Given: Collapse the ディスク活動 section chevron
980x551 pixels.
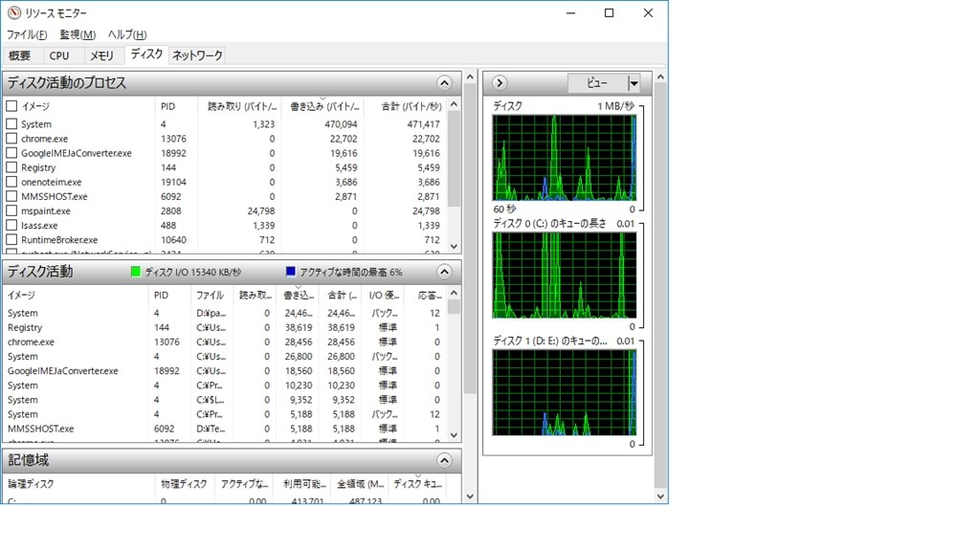Looking at the screenshot, I should 444,272.
